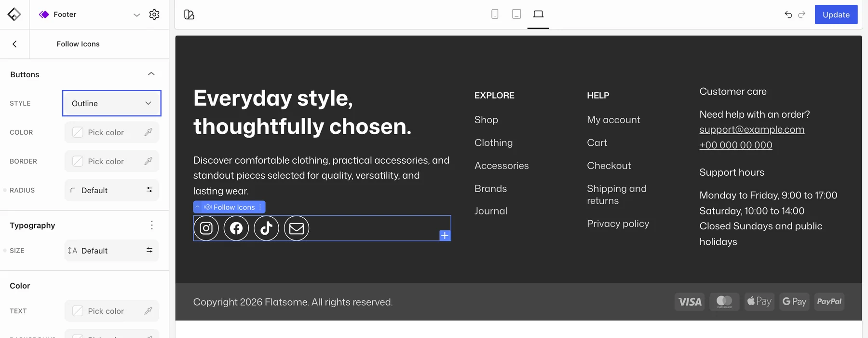Viewport: 868px width, 338px height.
Task: Use the eyedropper for button Color
Action: tap(149, 132)
